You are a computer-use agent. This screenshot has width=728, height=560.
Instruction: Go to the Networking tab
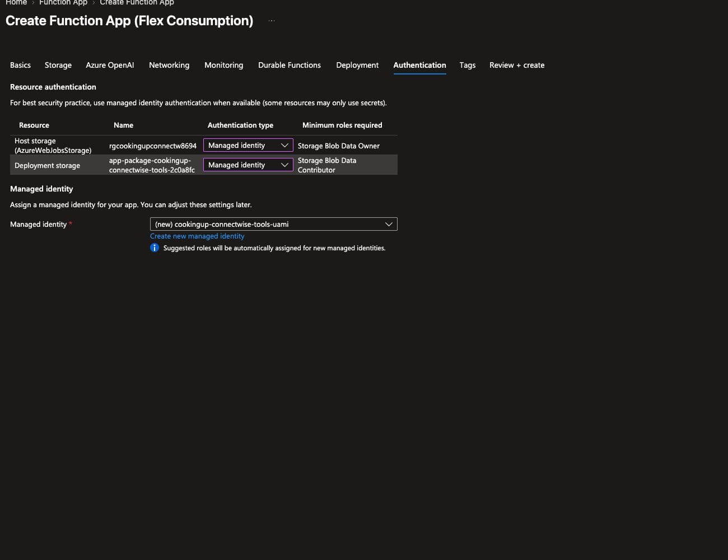(169, 65)
